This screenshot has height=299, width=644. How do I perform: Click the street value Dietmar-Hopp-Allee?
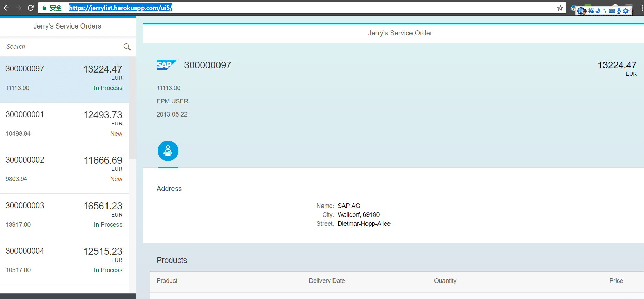(364, 224)
